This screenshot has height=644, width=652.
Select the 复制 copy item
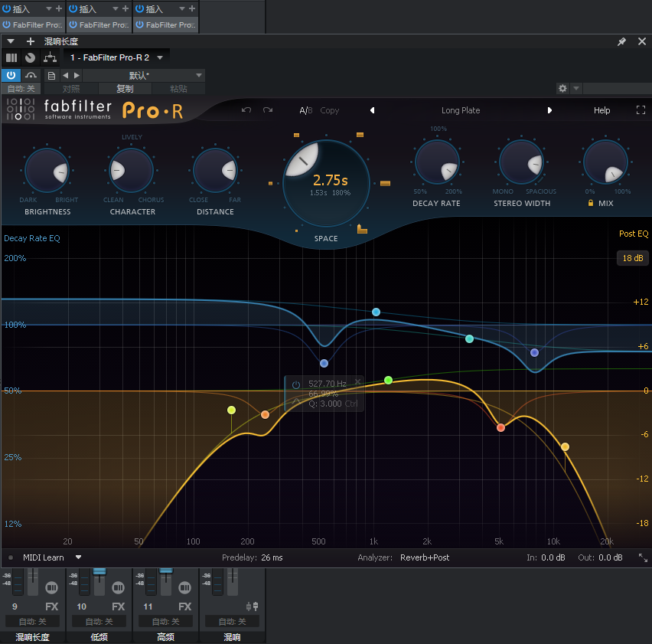tap(125, 89)
